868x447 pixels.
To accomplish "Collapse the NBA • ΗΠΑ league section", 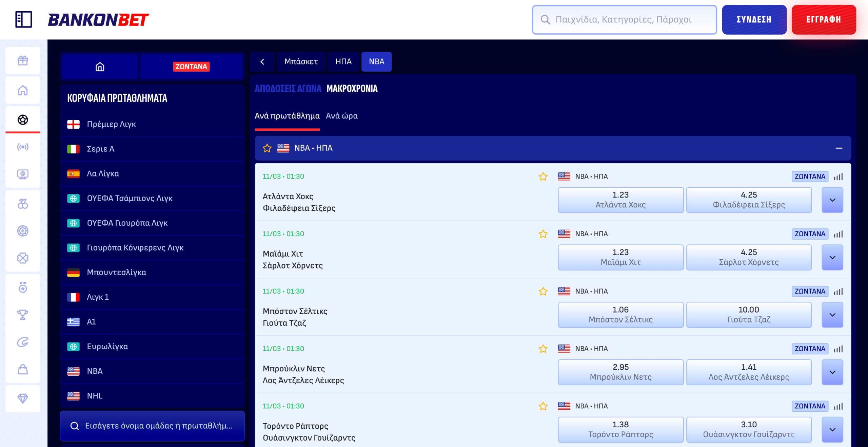I will tap(839, 148).
